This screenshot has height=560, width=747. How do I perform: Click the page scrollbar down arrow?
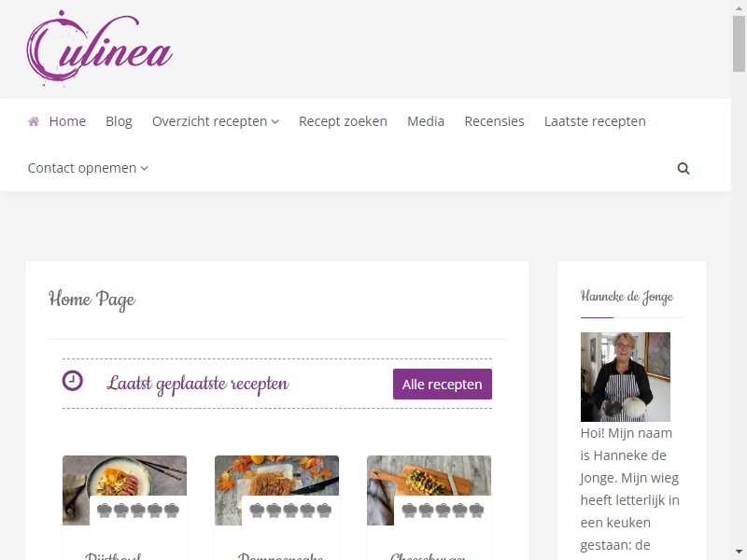739,552
